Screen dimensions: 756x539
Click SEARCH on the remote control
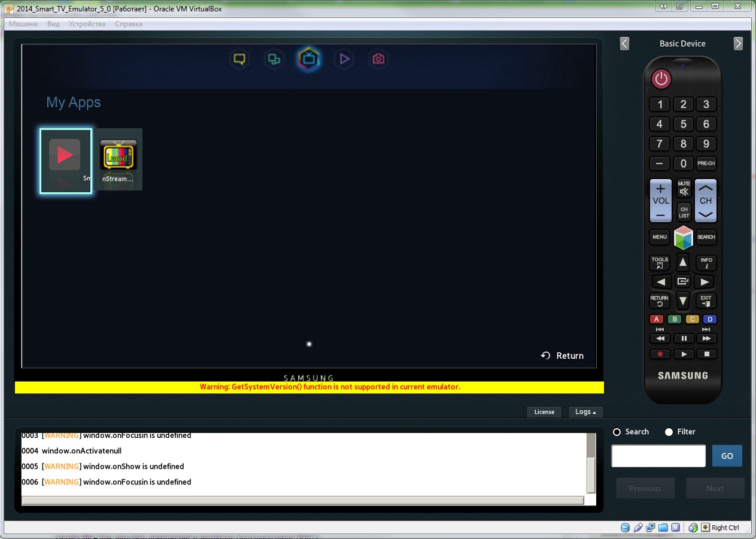706,237
